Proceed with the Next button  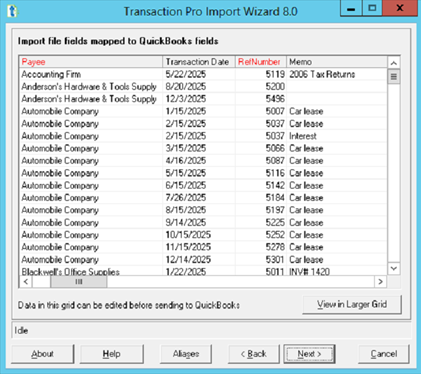pos(309,354)
